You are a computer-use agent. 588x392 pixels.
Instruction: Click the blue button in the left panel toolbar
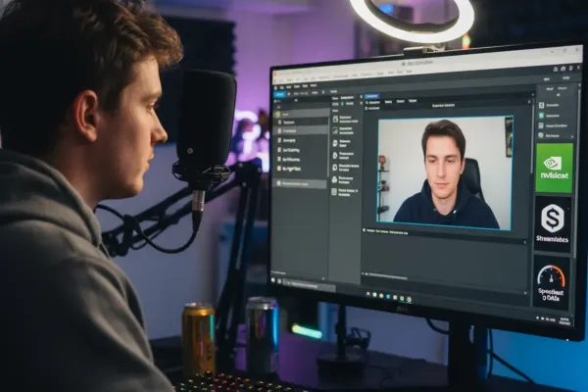279,94
